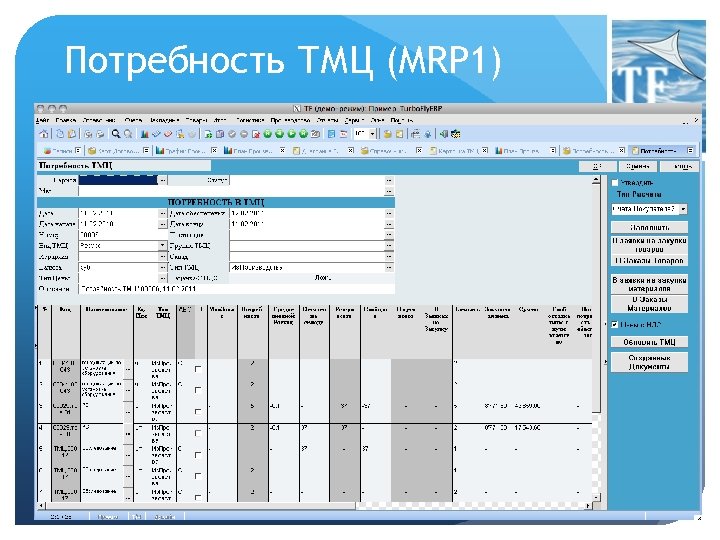The image size is (720, 540).
Task: Open the Ед.ТМЦ dropdown arrow
Action: (162, 245)
